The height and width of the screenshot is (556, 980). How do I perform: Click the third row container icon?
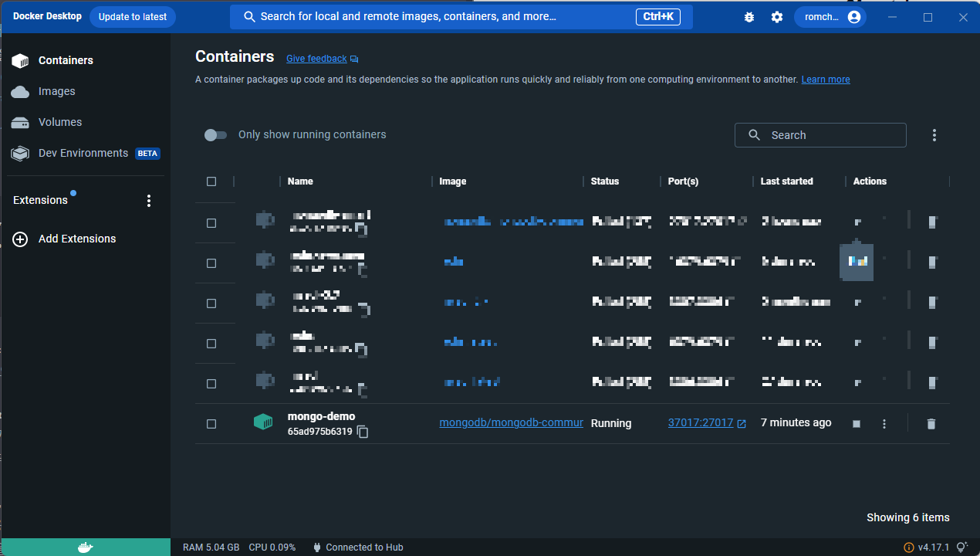click(x=265, y=301)
